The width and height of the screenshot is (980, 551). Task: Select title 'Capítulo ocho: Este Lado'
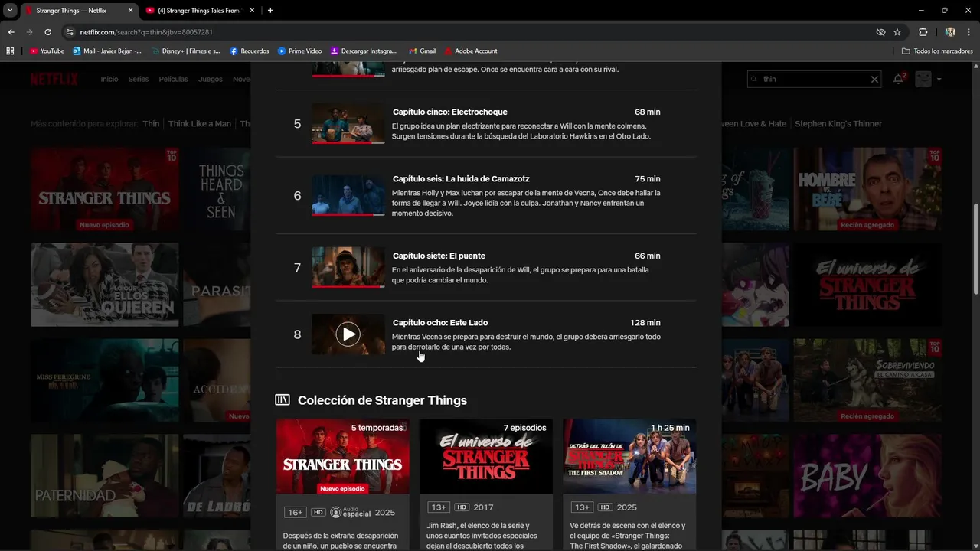click(x=440, y=322)
